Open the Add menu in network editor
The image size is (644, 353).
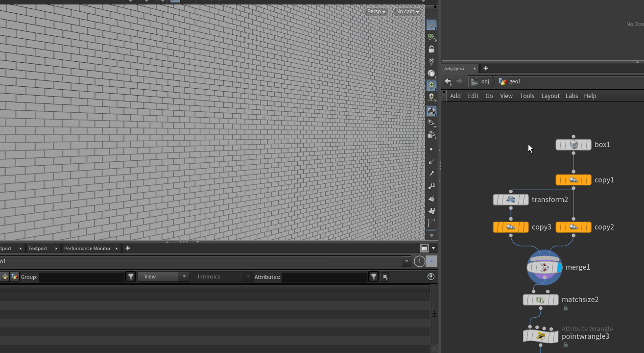pyautogui.click(x=455, y=96)
